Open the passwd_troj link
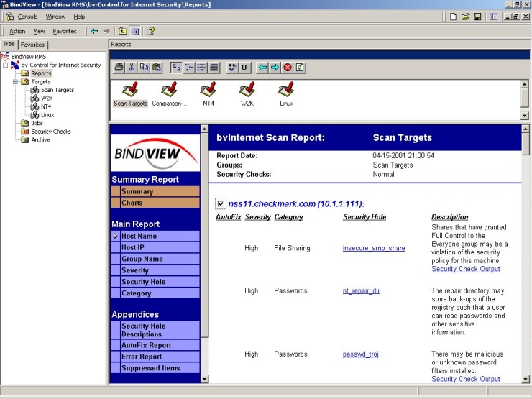Image resolution: width=532 pixels, height=399 pixels. coord(360,354)
